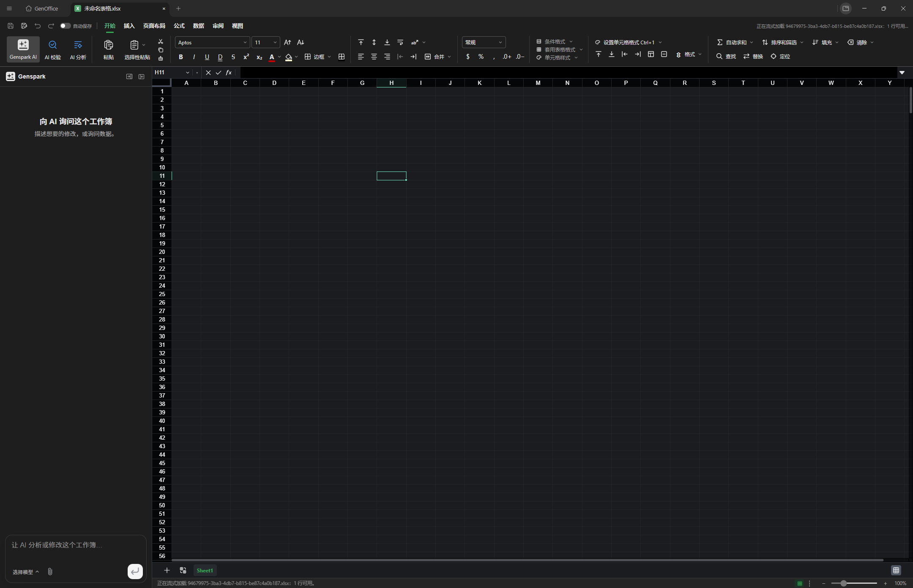The image size is (913, 588).
Task: Apply superscript formatting
Action: (246, 57)
